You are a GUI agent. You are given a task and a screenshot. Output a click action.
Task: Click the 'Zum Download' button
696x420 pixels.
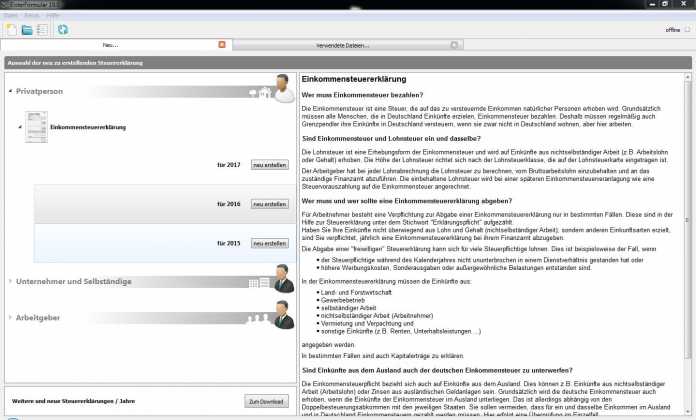[x=265, y=401]
